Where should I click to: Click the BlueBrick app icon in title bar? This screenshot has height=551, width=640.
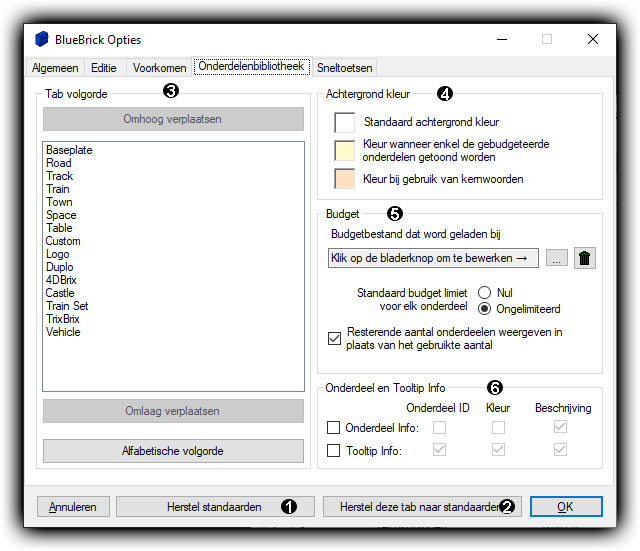[42, 39]
